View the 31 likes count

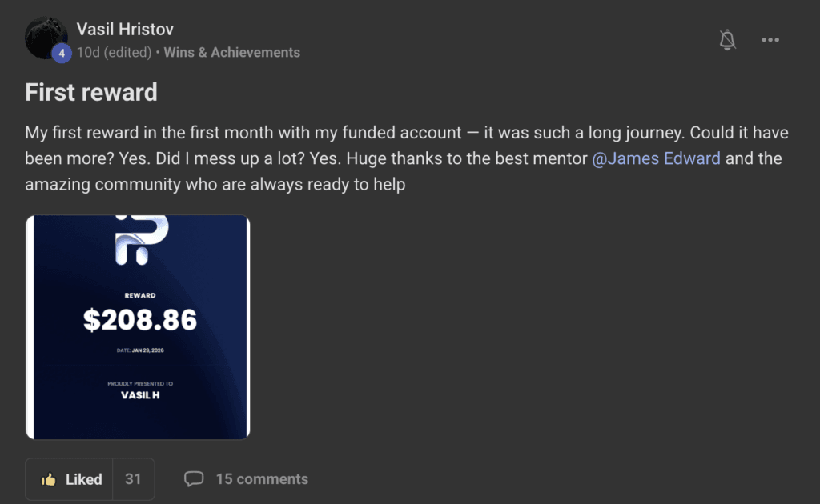(x=133, y=479)
